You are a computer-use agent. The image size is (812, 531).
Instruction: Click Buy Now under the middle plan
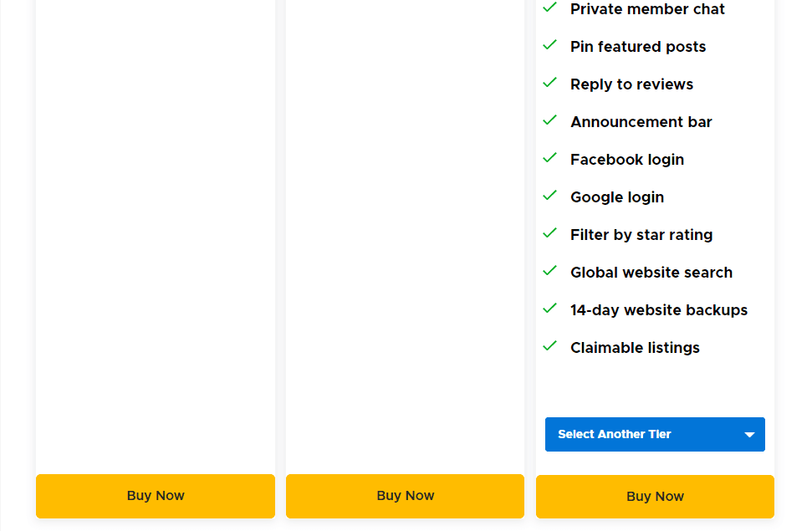point(405,496)
